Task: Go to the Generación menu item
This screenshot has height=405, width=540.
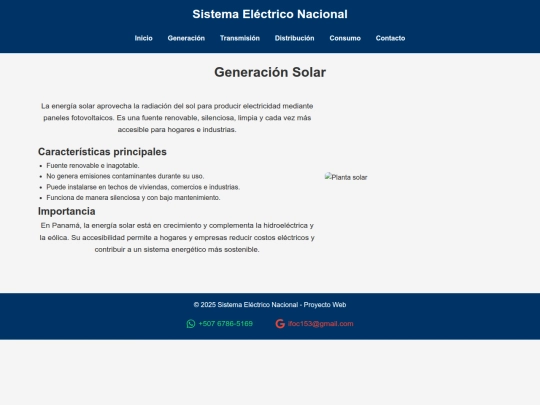Action: 186,38
